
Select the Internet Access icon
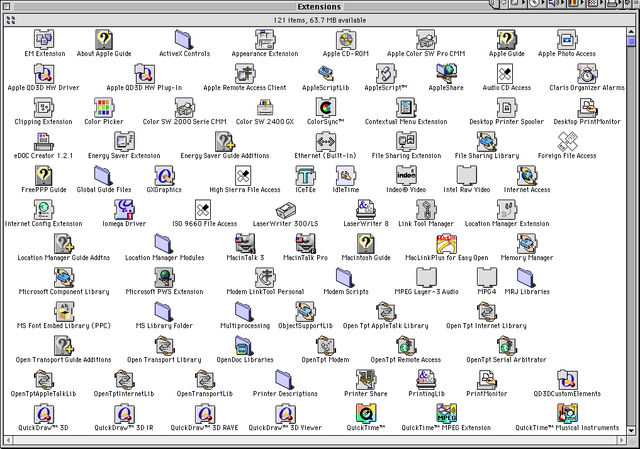(527, 176)
